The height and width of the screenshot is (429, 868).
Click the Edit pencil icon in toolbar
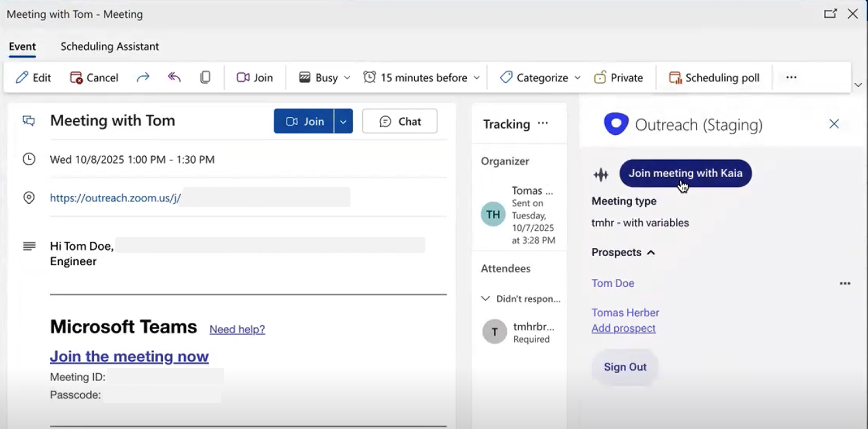coord(22,78)
